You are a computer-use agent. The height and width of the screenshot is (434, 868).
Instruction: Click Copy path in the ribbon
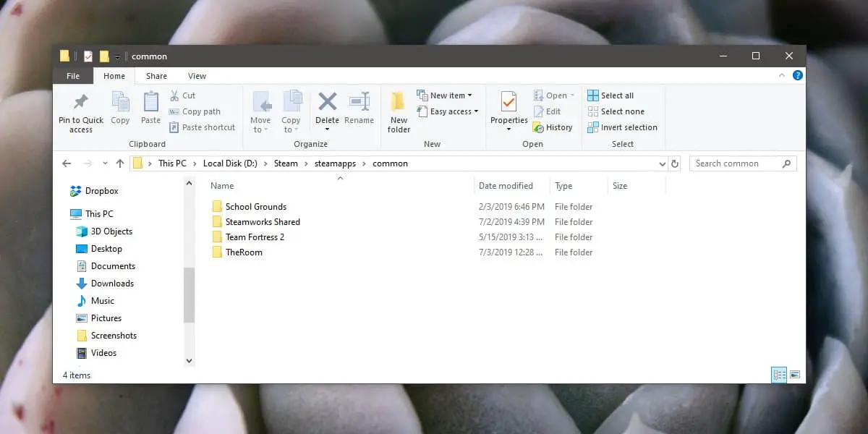pos(195,111)
